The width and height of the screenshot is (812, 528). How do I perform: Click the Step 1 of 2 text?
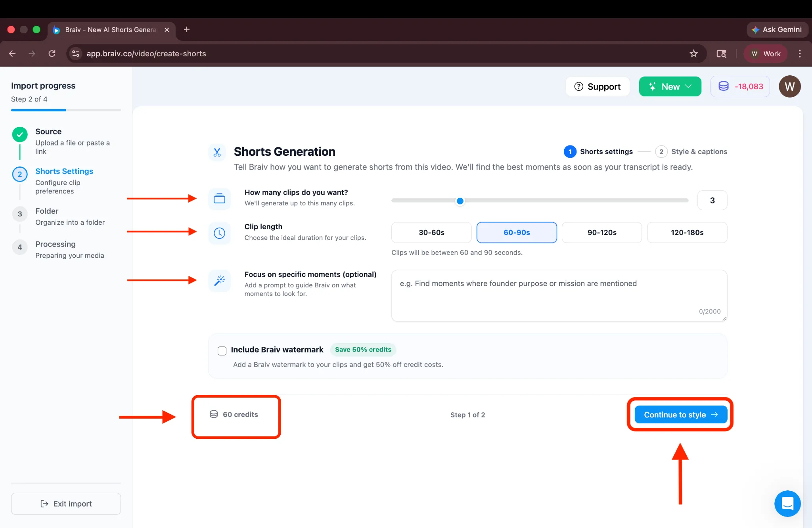[467, 415]
